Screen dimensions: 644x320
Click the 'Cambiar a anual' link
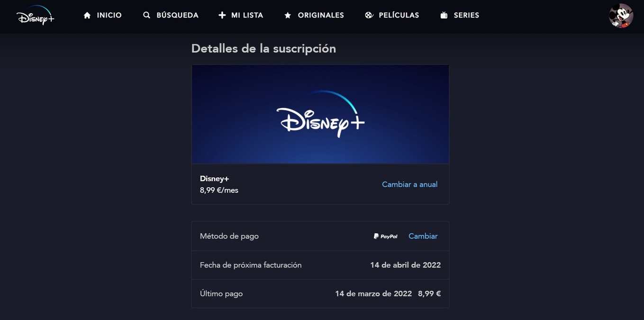pos(409,184)
